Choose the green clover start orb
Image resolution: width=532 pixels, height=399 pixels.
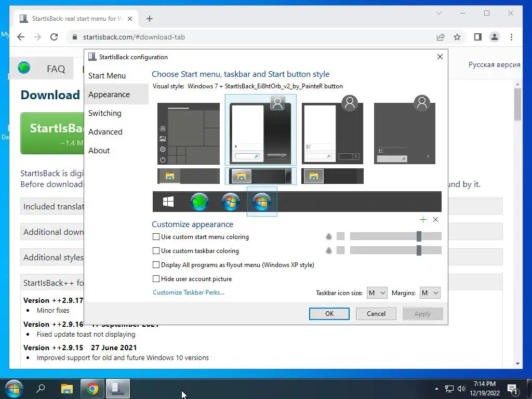point(199,202)
